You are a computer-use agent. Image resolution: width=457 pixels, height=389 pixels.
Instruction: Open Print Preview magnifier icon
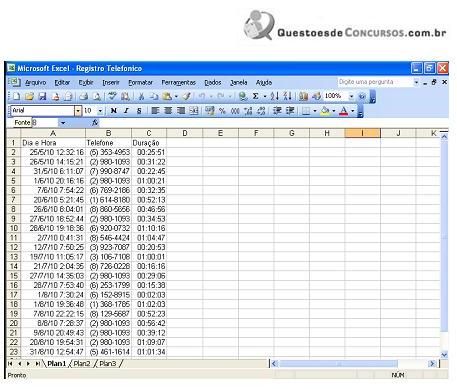point(97,96)
